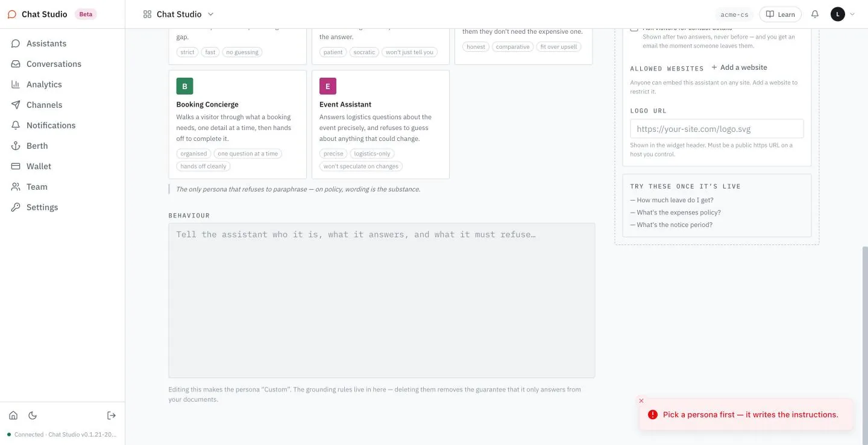Viewport: 868px width, 445px height.
Task: Expand the account menu chevron
Action: point(852,14)
